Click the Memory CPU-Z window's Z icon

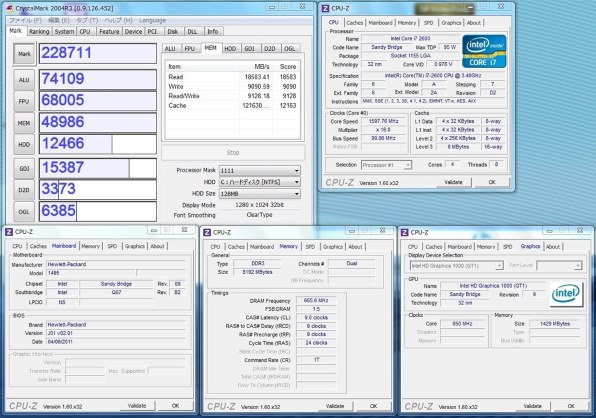(207, 232)
